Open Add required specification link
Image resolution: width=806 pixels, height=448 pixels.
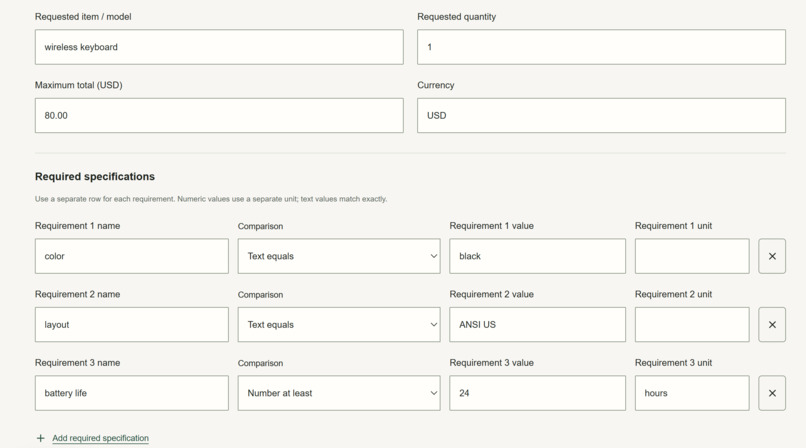point(101,438)
